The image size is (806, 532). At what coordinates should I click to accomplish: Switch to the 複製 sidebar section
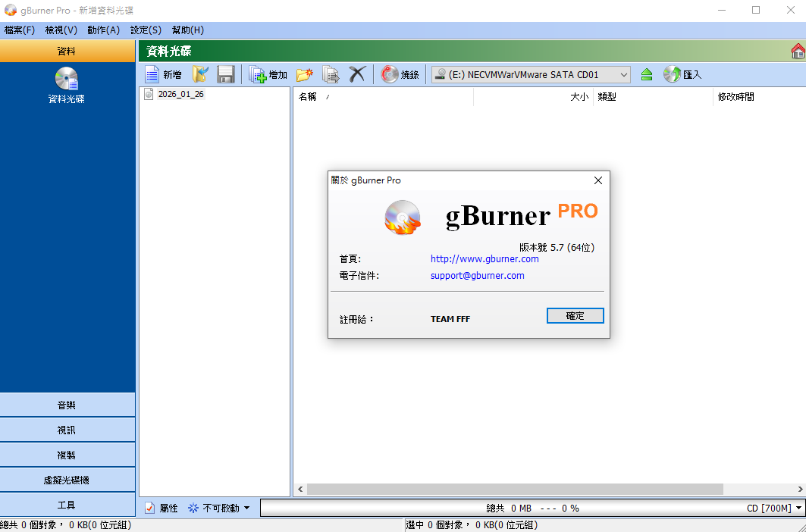[x=67, y=455]
